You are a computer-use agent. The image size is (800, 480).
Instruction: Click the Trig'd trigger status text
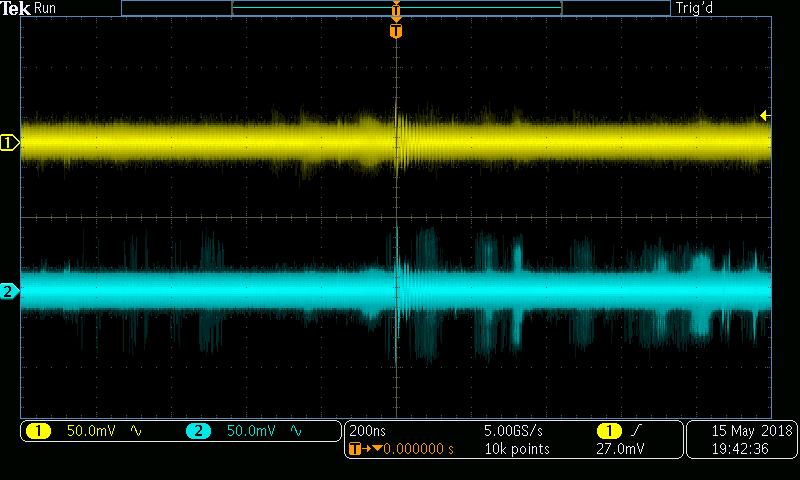click(694, 8)
